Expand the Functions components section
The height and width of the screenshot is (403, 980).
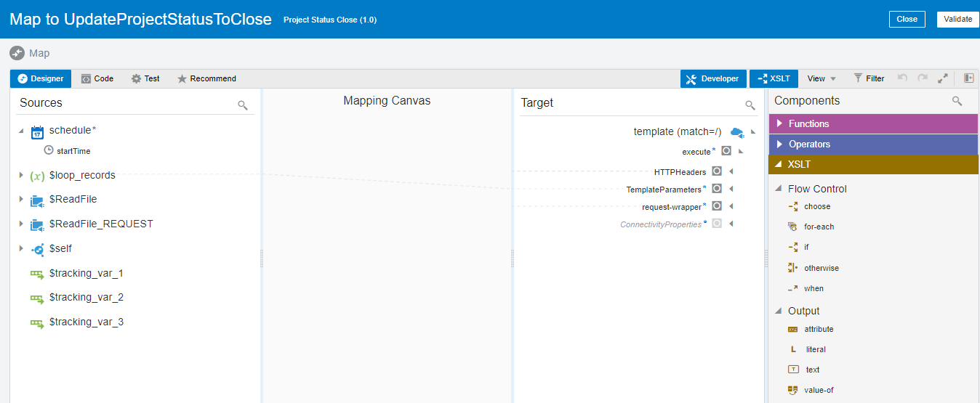(x=780, y=123)
